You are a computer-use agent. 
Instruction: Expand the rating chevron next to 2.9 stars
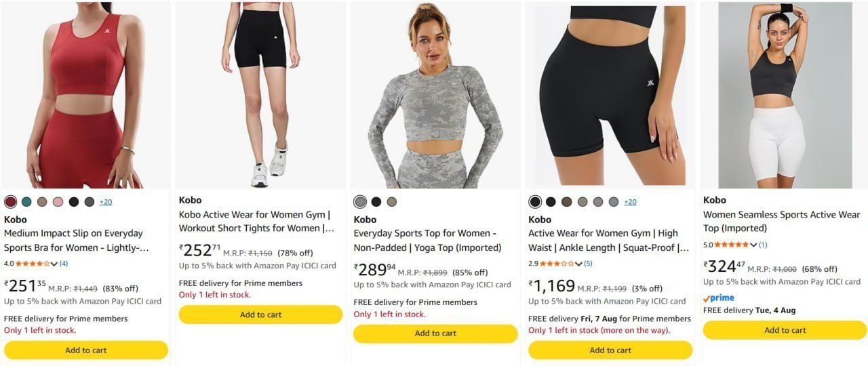[578, 264]
